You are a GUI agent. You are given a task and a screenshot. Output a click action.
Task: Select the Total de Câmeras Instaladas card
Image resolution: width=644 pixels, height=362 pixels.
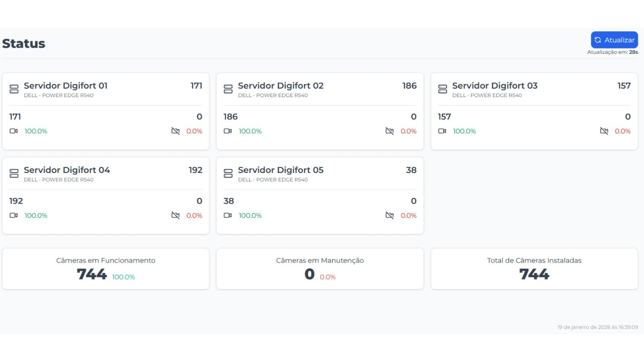pos(534,269)
